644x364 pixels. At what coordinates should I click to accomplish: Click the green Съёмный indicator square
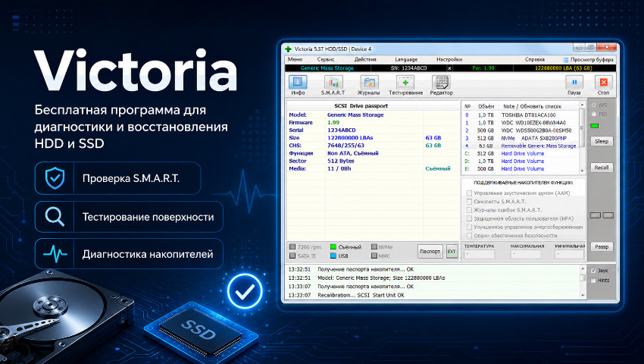click(x=333, y=246)
